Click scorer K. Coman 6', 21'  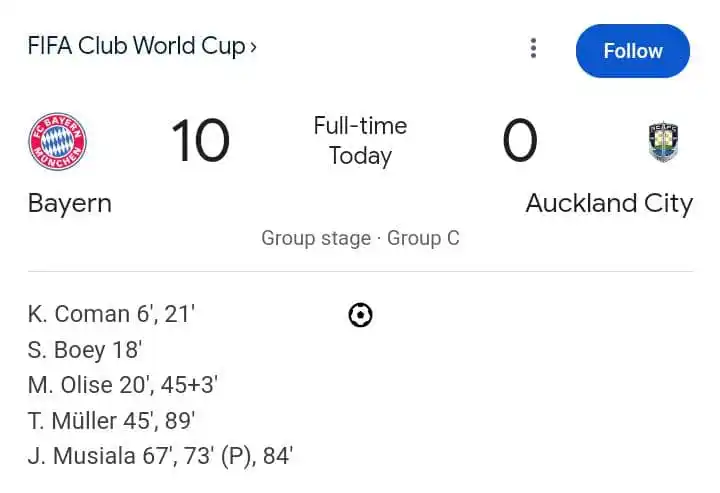point(111,314)
